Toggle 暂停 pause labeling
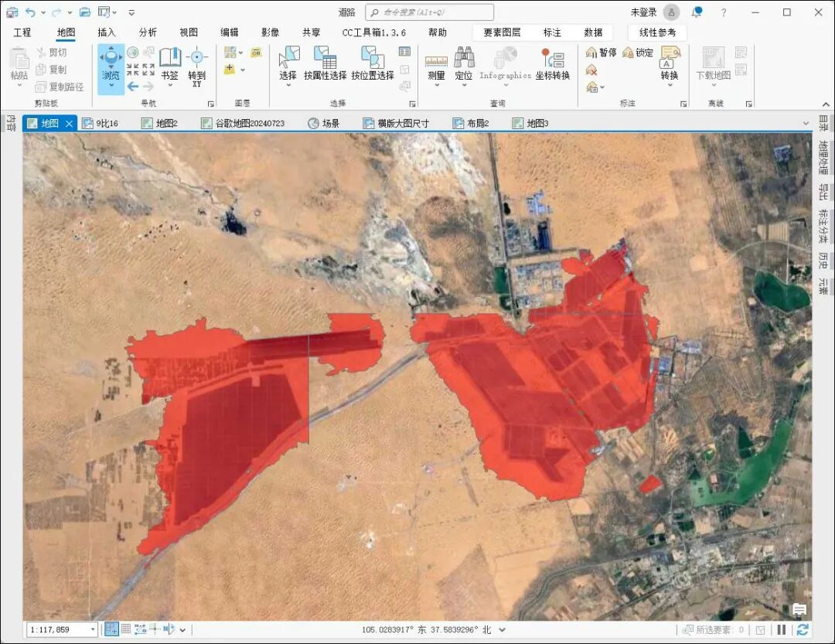Screen dimensions: 835x644 click(602, 53)
